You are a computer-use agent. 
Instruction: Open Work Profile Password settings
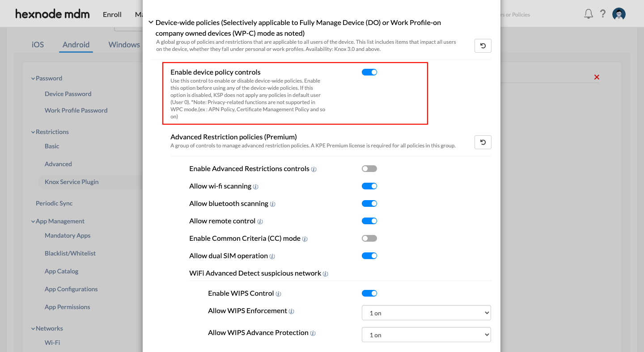click(76, 110)
